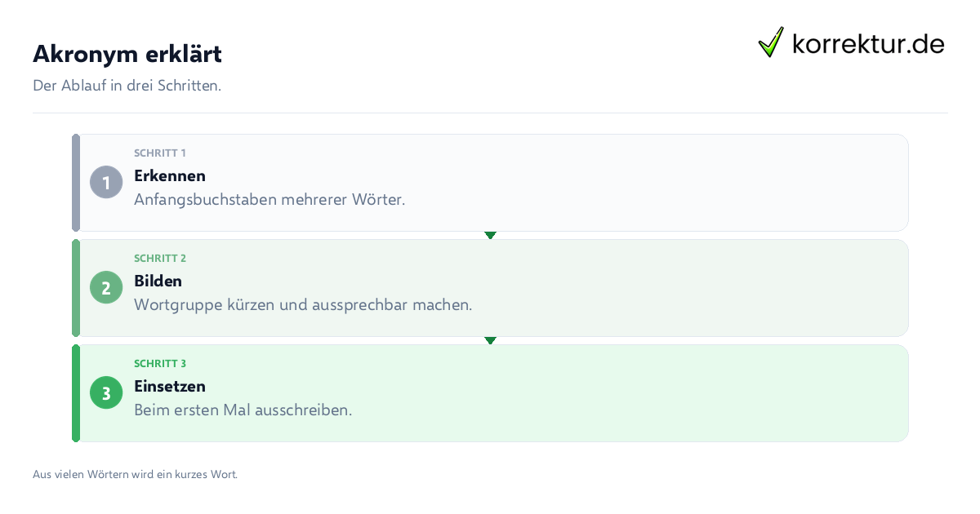Click the SCHRITT 1 label
Screen dimensions: 980x514
[160, 153]
